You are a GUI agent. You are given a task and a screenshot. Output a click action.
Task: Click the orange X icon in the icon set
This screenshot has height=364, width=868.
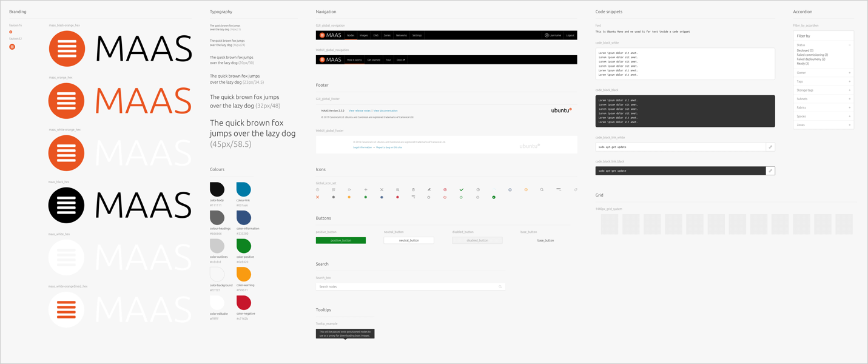pyautogui.click(x=317, y=197)
